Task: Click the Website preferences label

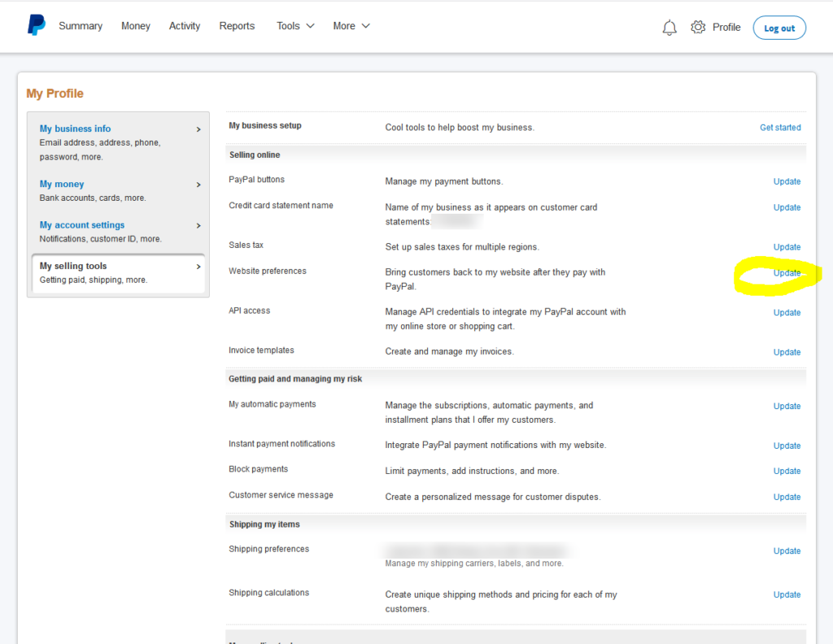Action: (x=267, y=271)
